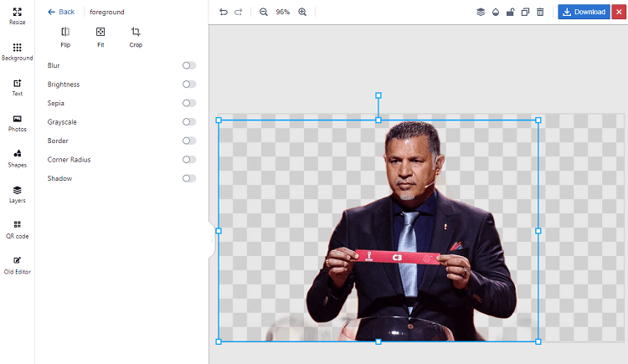Enable the Border toggle
The width and height of the screenshot is (628, 364).
click(189, 141)
